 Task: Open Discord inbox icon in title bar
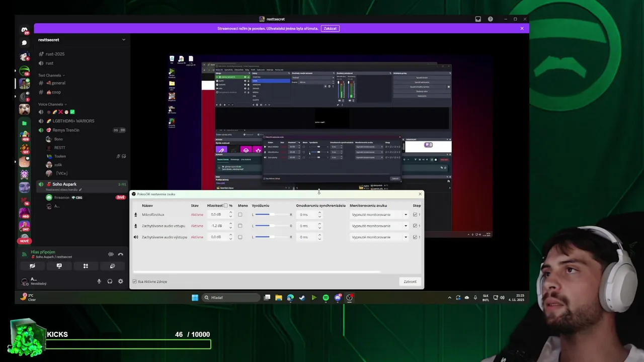478,19
